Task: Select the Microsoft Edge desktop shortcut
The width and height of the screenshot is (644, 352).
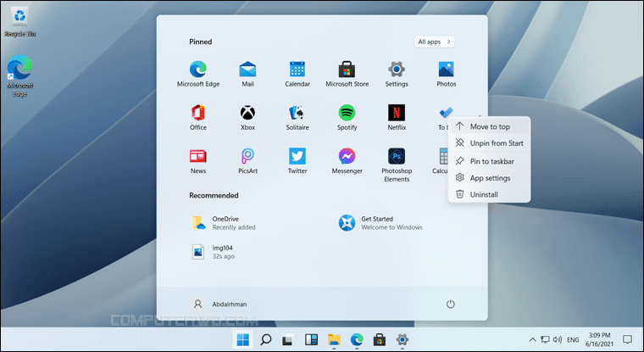Action: point(19,76)
